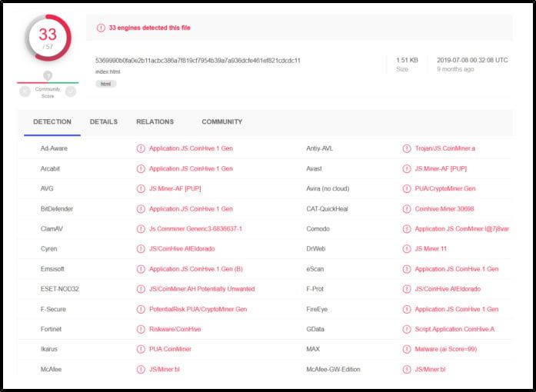Click the community score downvote X icon

pyautogui.click(x=25, y=91)
